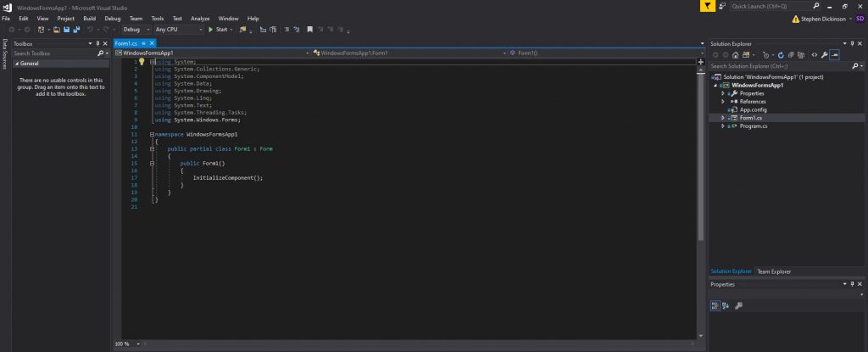Collapse the namespace WindowsFormsApp1 code block
Screen dimensions: 868x352
(x=152, y=134)
